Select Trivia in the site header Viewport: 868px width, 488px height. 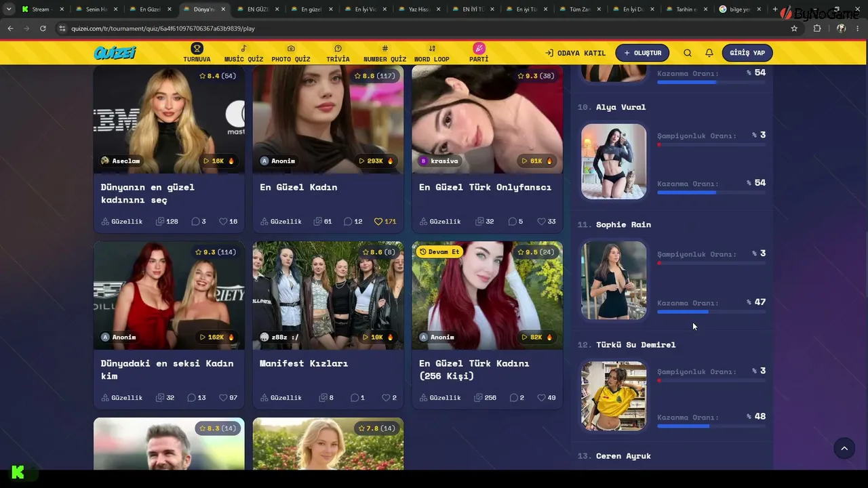pyautogui.click(x=338, y=53)
